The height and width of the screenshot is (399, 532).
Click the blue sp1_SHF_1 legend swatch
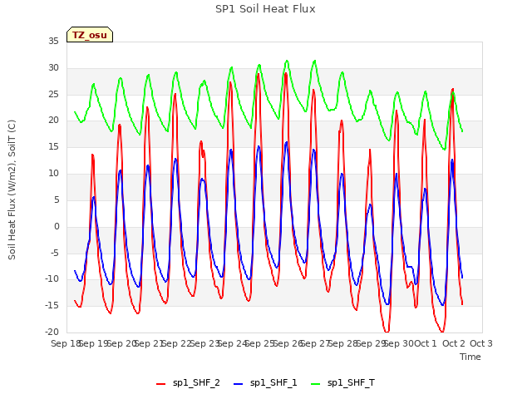point(239,384)
